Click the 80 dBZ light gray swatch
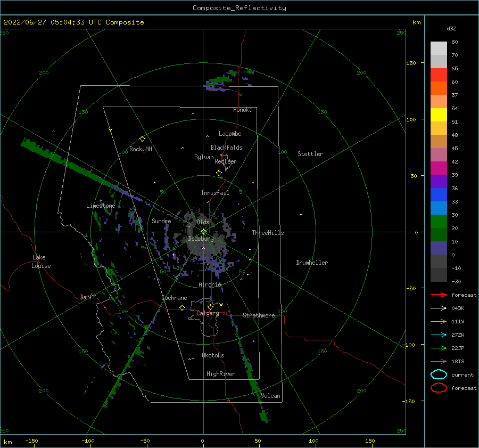Viewport: 479px width, 448px height. click(439, 48)
